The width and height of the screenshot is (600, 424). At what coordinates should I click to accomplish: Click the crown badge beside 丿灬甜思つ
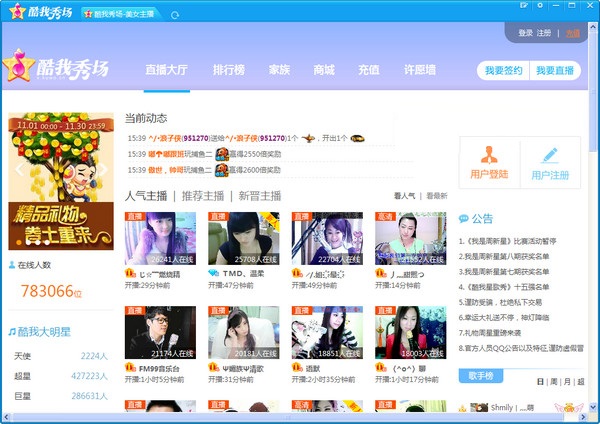[x=380, y=273]
